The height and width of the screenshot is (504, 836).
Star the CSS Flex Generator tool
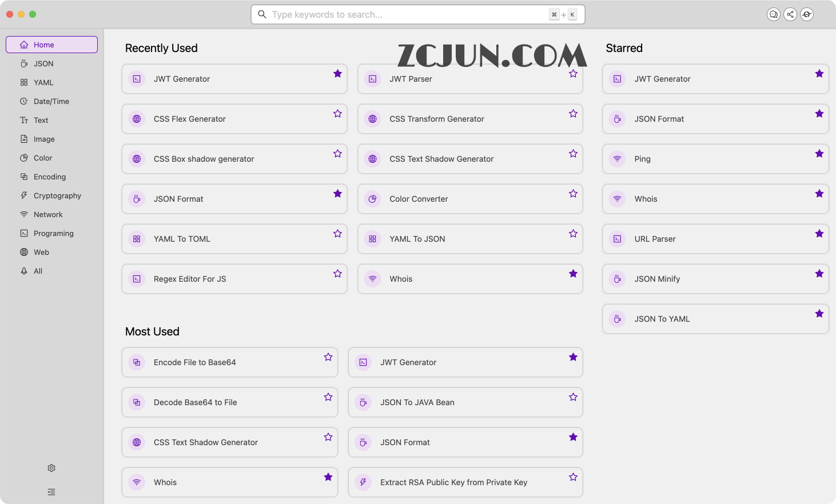[337, 114]
